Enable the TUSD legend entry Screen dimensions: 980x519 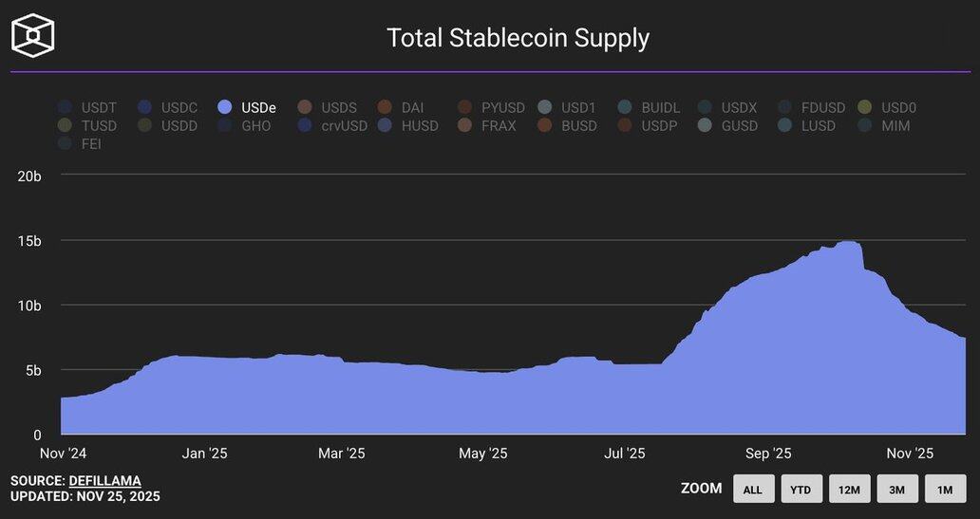(65, 125)
